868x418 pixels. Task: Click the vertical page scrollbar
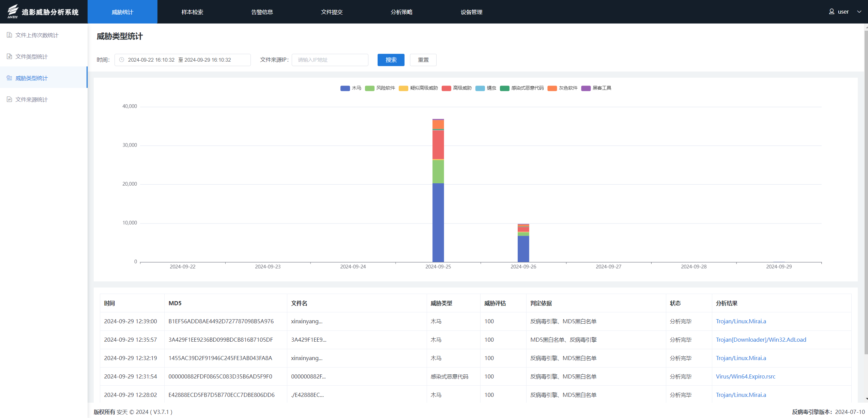866,192
